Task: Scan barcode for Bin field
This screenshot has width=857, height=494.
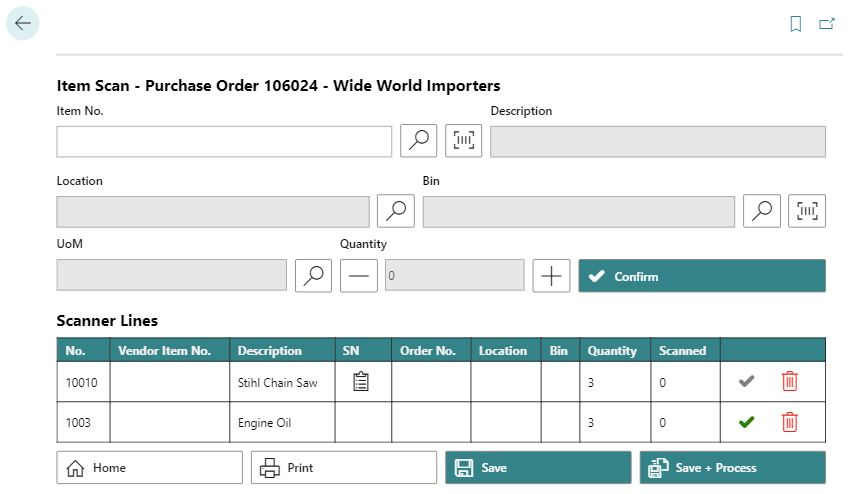Action: [x=807, y=211]
